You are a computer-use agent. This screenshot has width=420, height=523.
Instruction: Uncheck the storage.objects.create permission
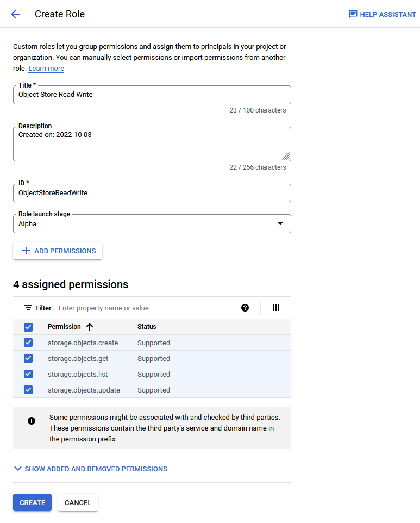click(28, 343)
